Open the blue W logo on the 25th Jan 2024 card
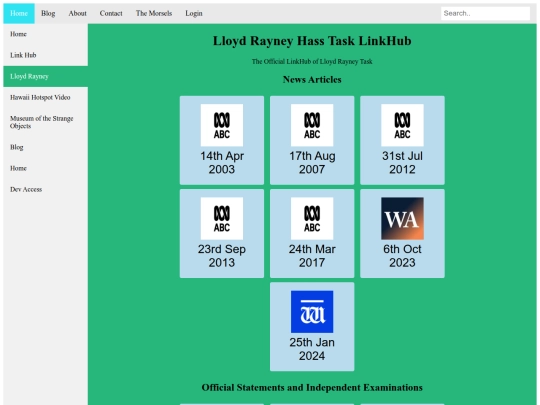 tap(312, 312)
